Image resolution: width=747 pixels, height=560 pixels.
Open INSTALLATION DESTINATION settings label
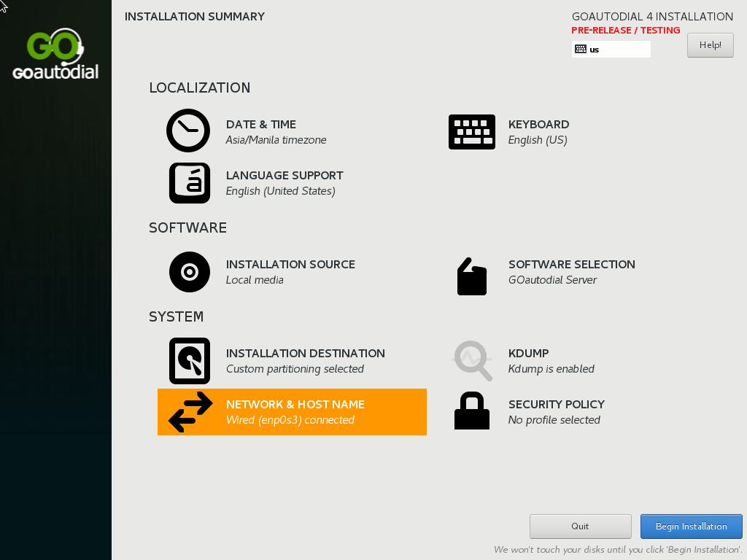(306, 354)
